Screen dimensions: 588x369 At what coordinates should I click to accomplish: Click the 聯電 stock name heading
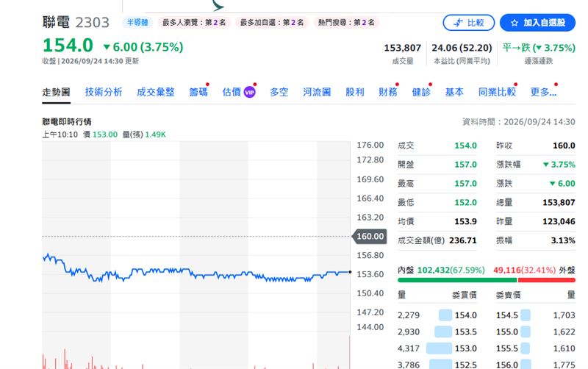[56, 22]
